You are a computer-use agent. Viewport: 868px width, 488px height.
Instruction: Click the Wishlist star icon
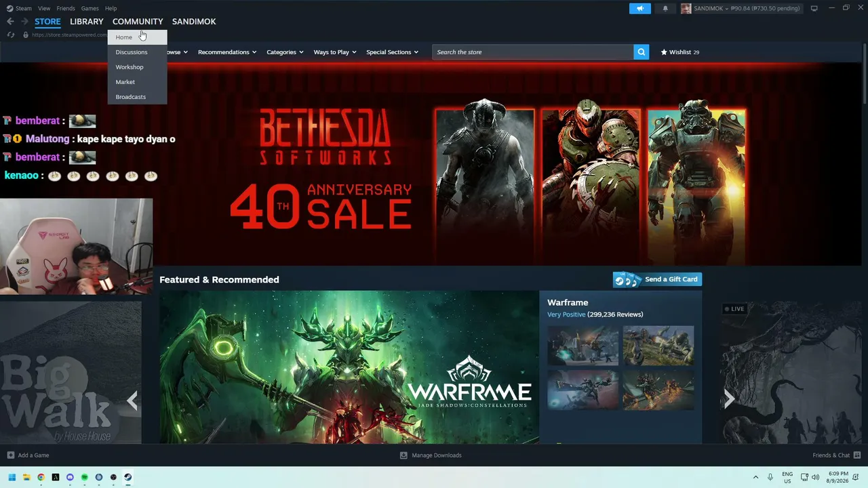[664, 52]
